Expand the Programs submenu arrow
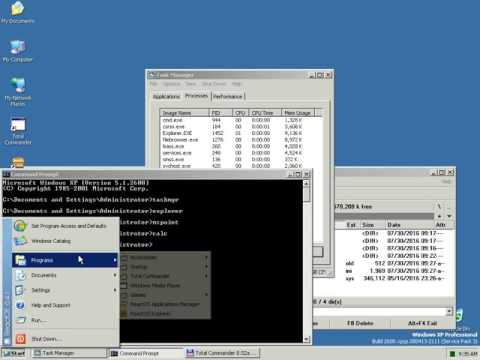 point(115,260)
